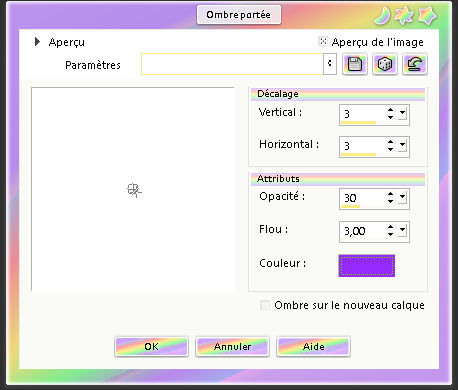458x390 pixels.
Task: Expand the Aperçu disclosure triangle
Action: pyautogui.click(x=37, y=42)
